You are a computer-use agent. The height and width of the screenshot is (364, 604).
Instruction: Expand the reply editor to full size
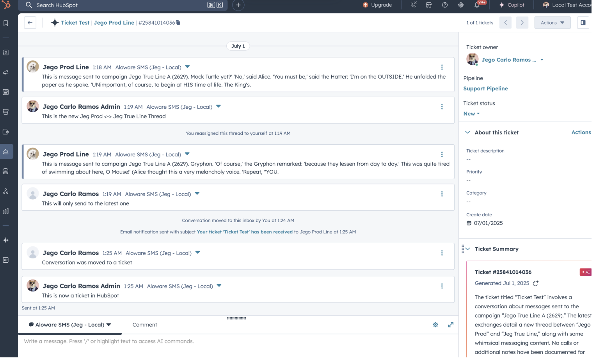[x=451, y=325]
